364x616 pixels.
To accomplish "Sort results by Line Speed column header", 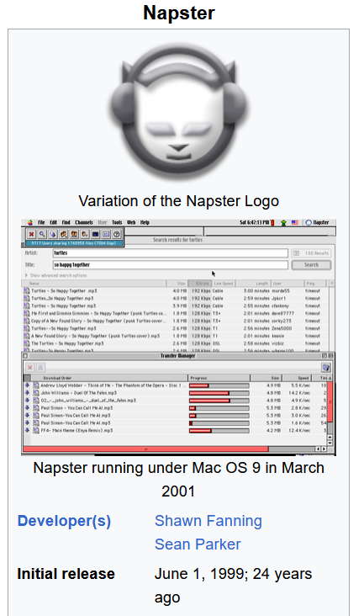I will coord(223,284).
